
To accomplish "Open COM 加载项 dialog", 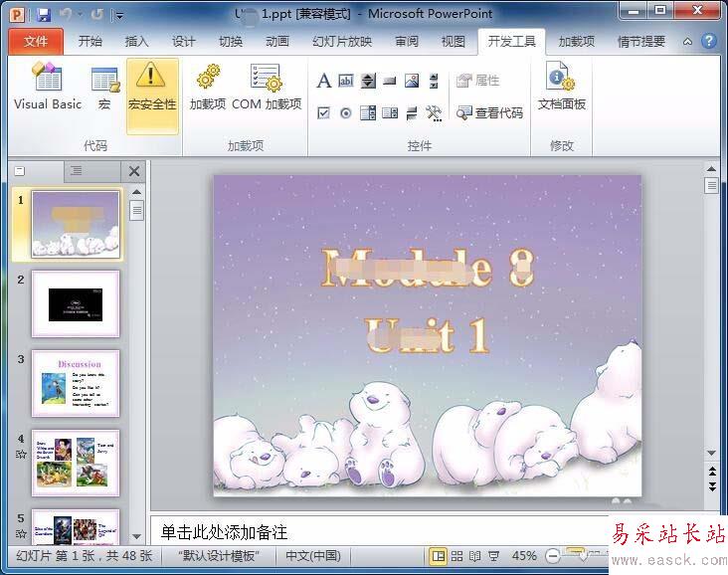I will click(267, 88).
